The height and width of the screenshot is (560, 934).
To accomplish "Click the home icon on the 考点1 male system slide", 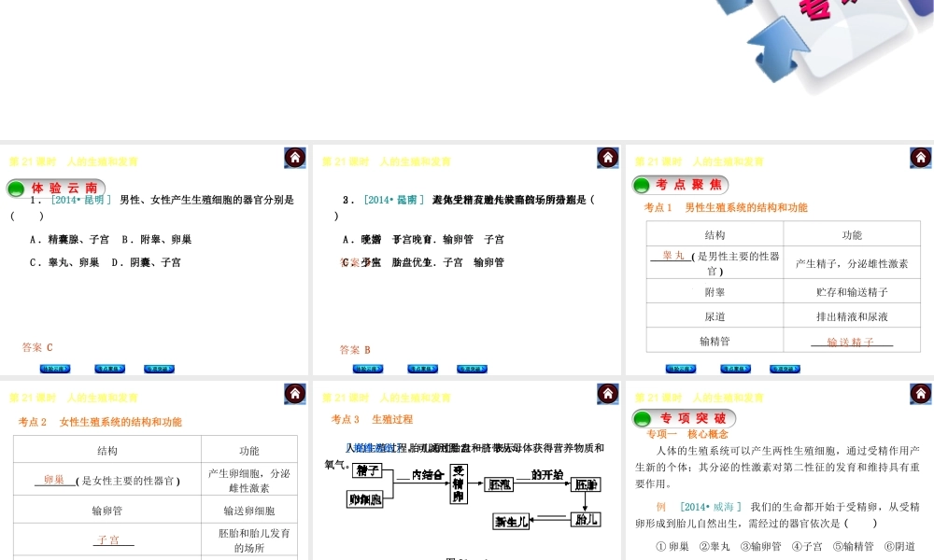I will 920,158.
